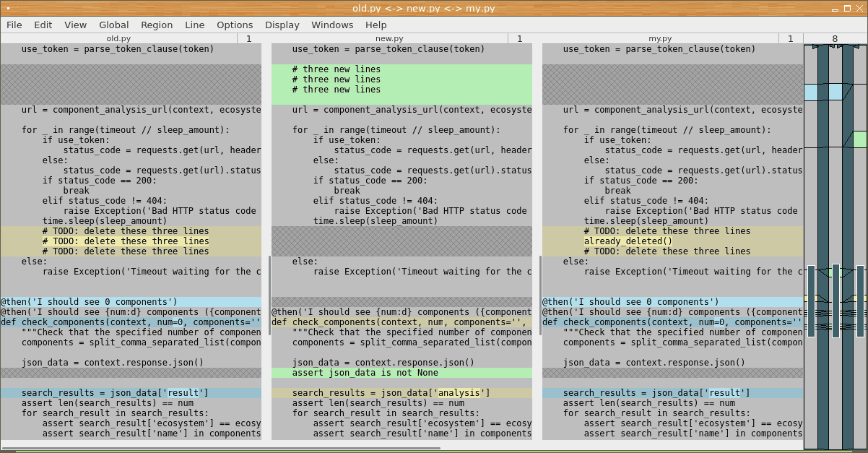The height and width of the screenshot is (453, 868).
Task: Click 'time.sleep(sleep_amount)' line in old.py
Action: coord(105,221)
